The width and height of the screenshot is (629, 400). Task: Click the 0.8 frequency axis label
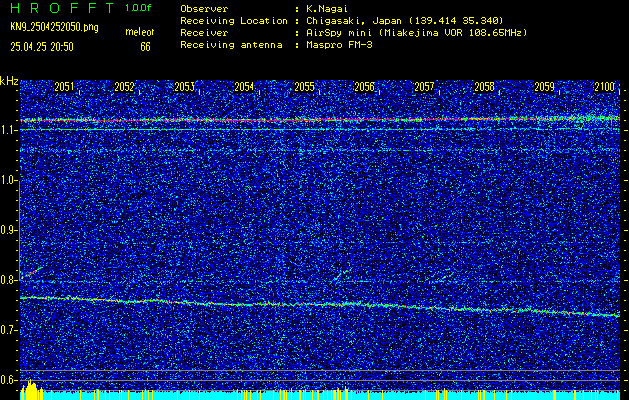pyautogui.click(x=7, y=280)
